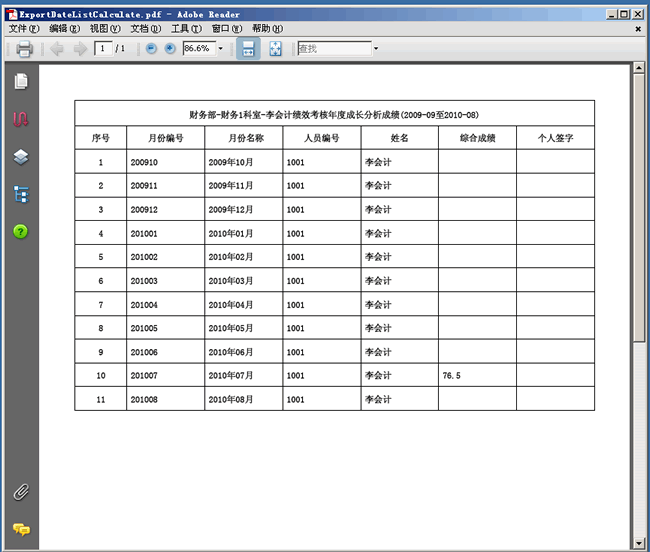Open the Model Tree panel in the sidebar

21,194
